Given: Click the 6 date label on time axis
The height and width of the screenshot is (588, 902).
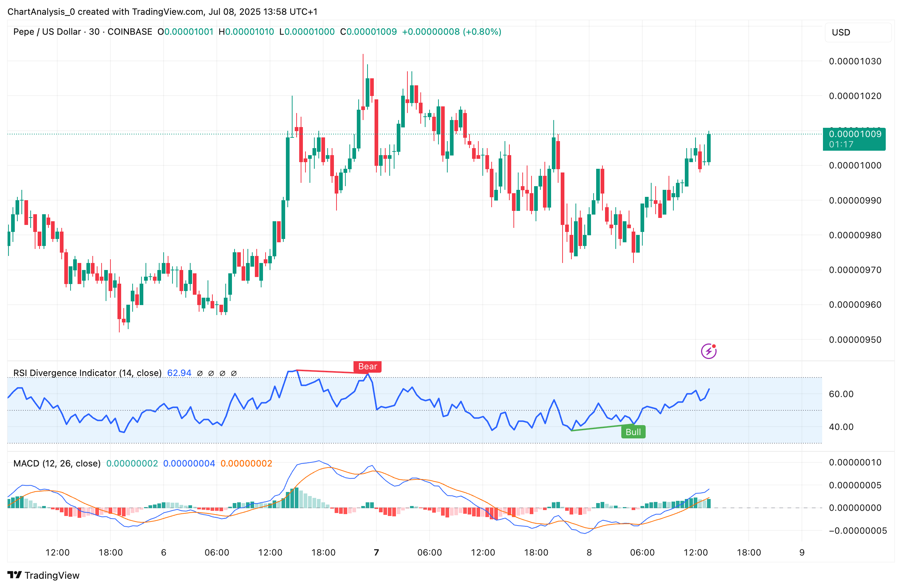Looking at the screenshot, I should click(x=164, y=553).
